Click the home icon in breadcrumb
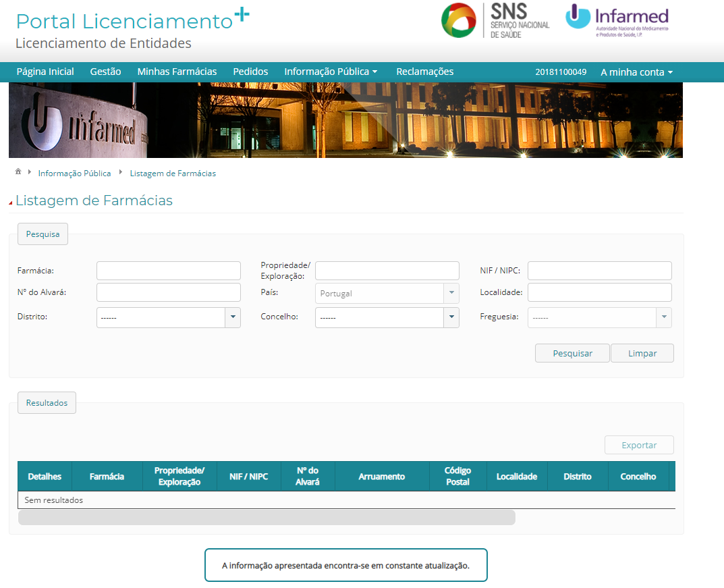The image size is (724, 588). click(18, 172)
